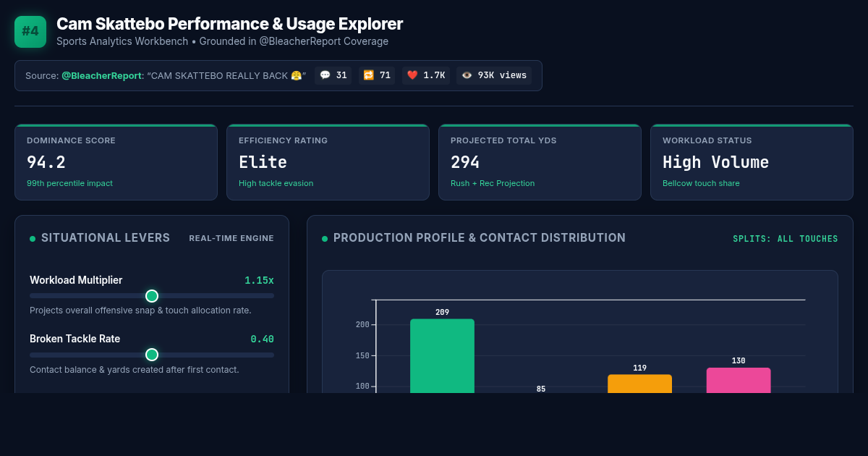The width and height of the screenshot is (868, 456).
Task: Select the Workload Status card
Action: pyautogui.click(x=752, y=162)
